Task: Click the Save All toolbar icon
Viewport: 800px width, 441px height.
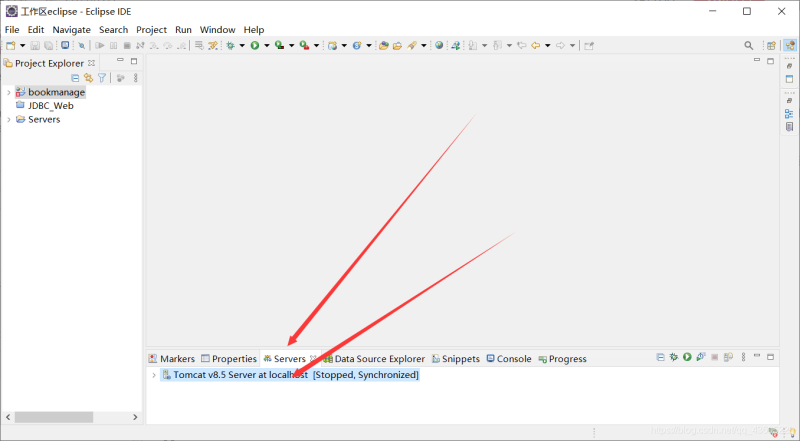Action: pyautogui.click(x=48, y=45)
